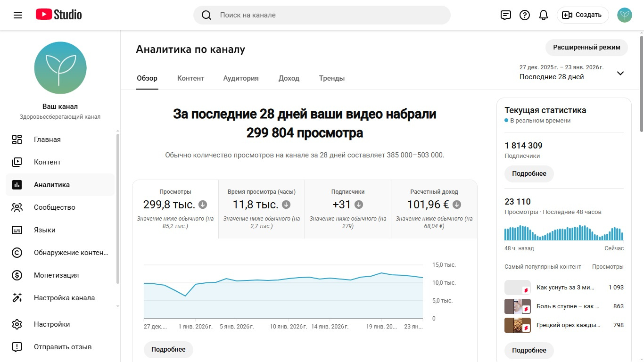Click Подробнее under subscribers count
644x362 pixels.
[529, 174]
